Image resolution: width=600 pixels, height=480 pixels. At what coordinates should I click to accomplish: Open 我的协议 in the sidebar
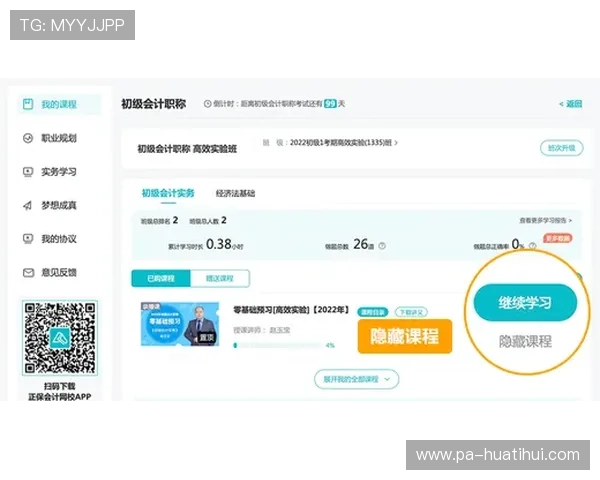click(x=59, y=239)
